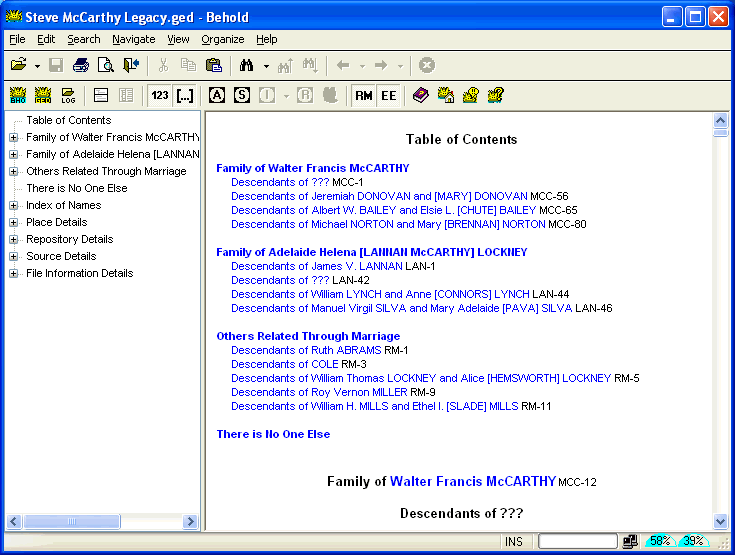Viewport: 735px width, 555px height.
Task: Open the File menu
Action: click(17, 39)
